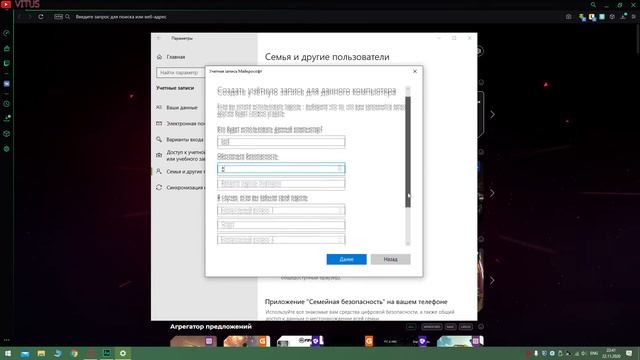
Task: Click the snapshot camera icon in toolbar
Action: pyautogui.click(x=569, y=17)
